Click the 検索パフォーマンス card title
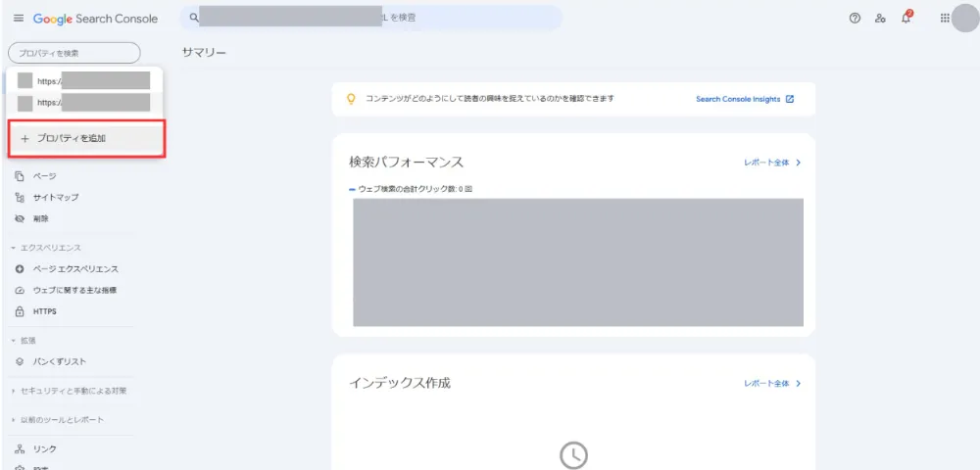 [x=407, y=163]
